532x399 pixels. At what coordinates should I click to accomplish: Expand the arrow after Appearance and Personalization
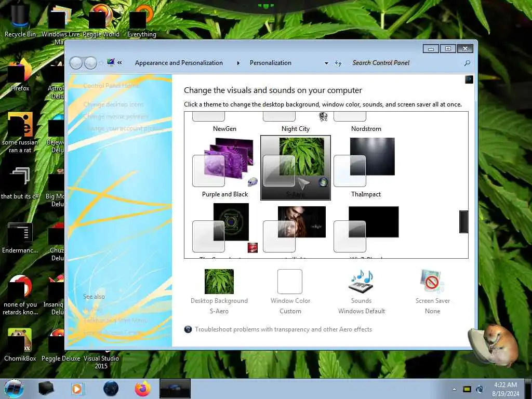pyautogui.click(x=238, y=63)
